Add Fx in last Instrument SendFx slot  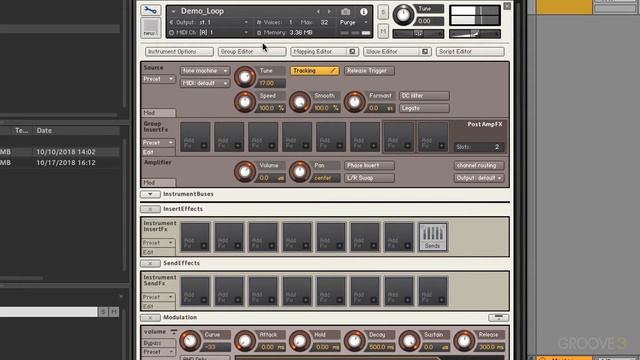433,291
